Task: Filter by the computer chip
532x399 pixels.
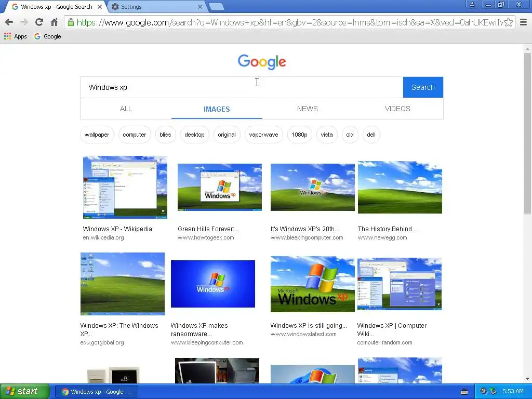Action: click(x=135, y=135)
